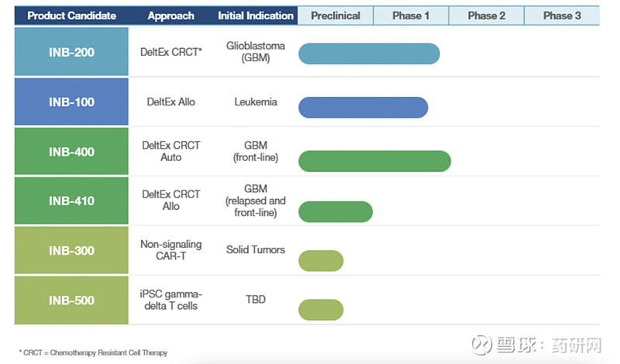Click the INB-400 front-line GBM progress bar
This screenshot has width=620, height=364.
pyautogui.click(x=374, y=161)
